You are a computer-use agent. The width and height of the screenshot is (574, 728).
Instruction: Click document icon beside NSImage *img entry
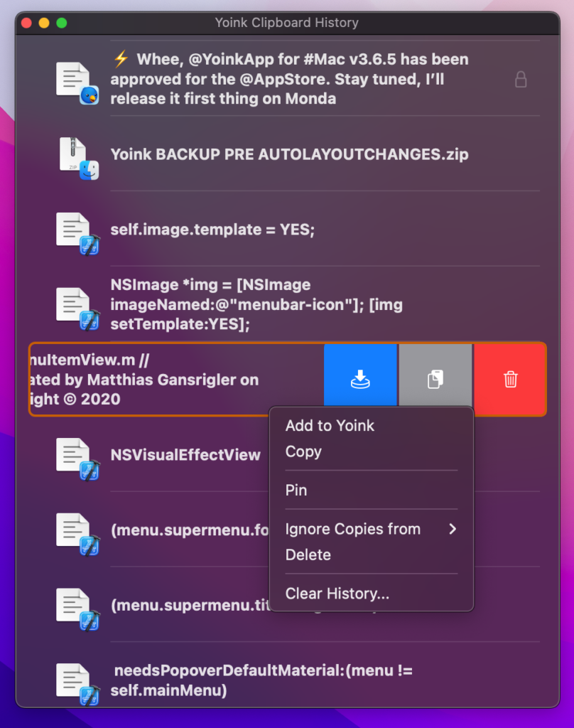pyautogui.click(x=77, y=309)
